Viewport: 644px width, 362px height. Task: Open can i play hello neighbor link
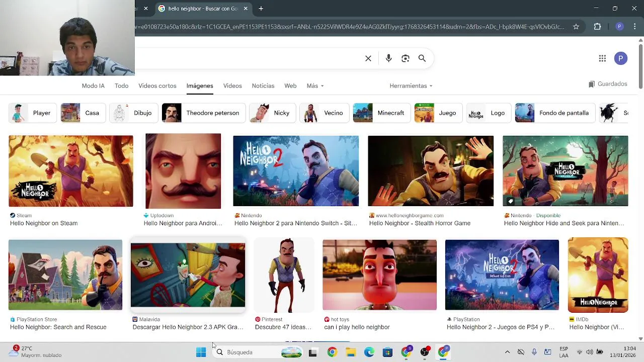(357, 327)
